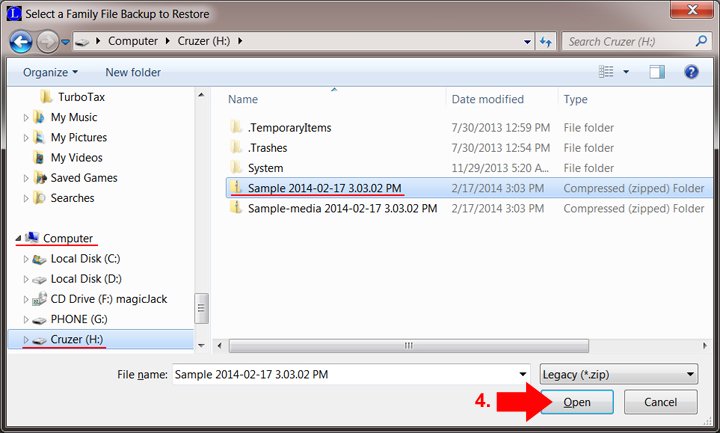Screen dimensions: 720x433
Task: Click the .TemporaryItems folder icon
Action: pos(236,127)
